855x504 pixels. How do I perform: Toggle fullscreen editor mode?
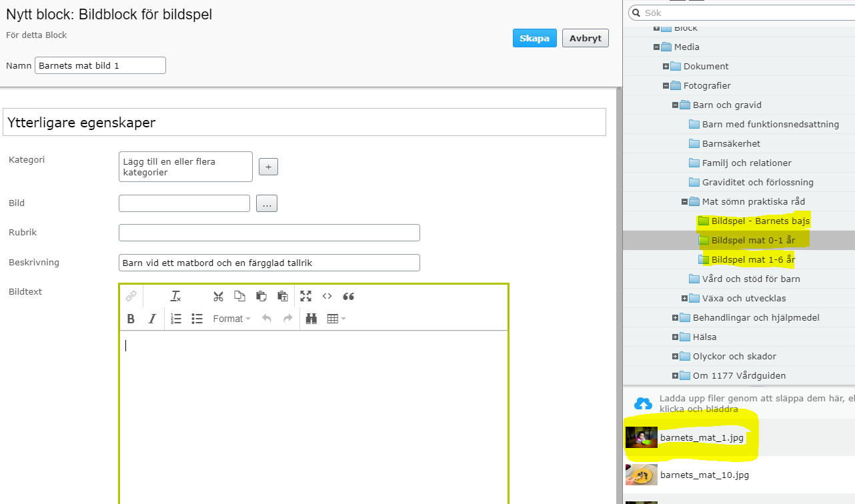point(305,297)
